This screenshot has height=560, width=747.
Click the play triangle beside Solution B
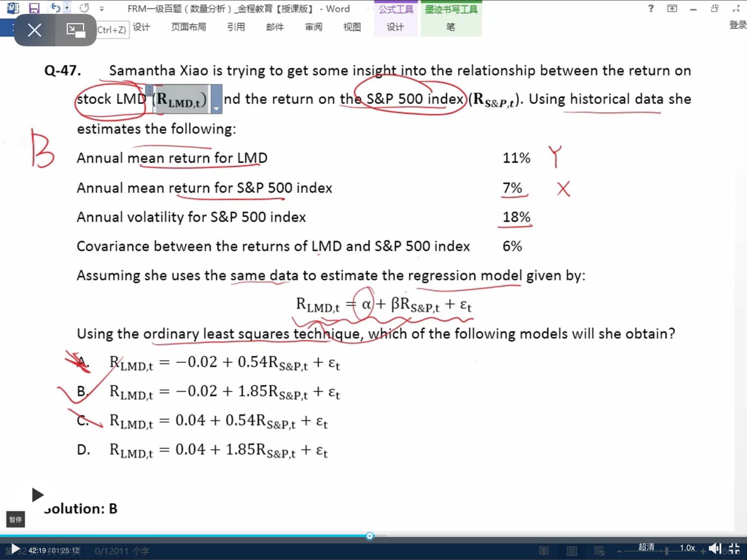point(37,495)
